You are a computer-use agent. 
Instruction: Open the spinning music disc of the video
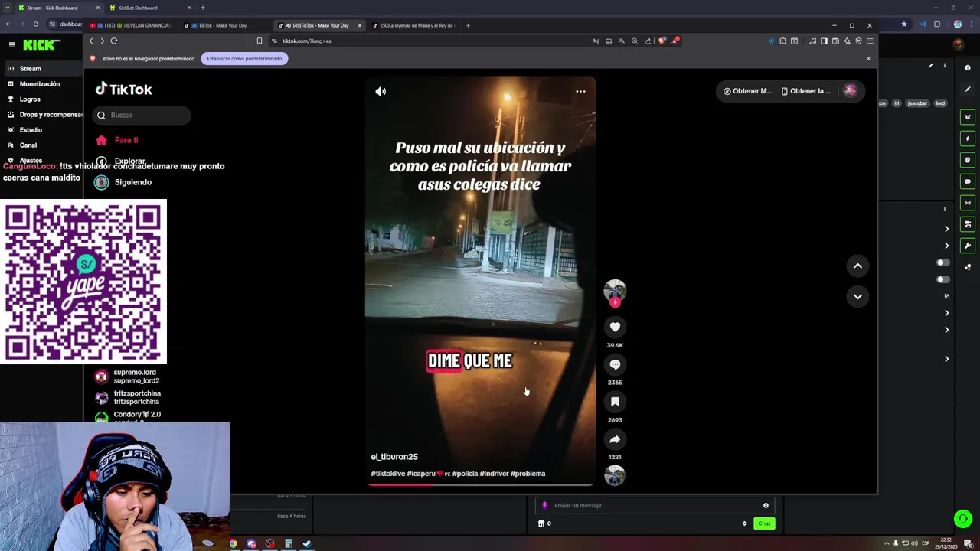(x=615, y=475)
